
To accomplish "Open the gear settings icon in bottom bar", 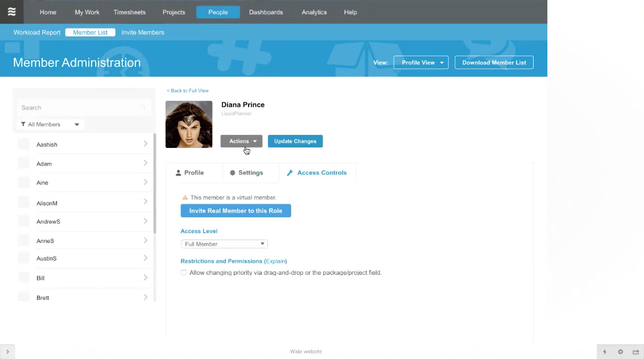I will click(620, 352).
